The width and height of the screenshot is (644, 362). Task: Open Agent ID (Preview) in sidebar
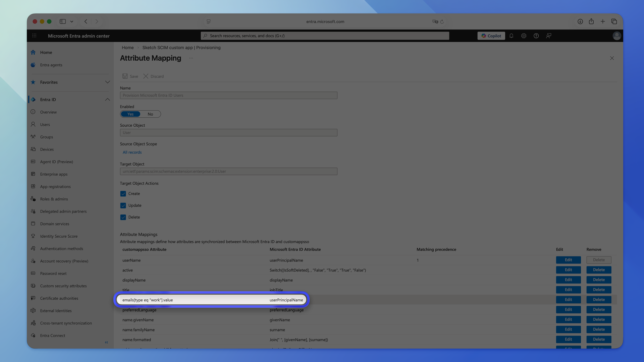pyautogui.click(x=56, y=162)
